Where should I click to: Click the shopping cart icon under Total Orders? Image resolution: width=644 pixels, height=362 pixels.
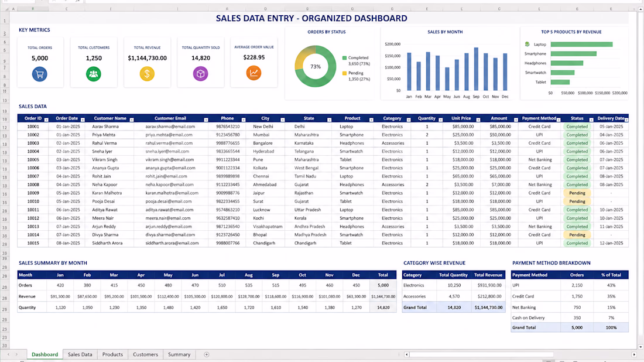tap(40, 74)
